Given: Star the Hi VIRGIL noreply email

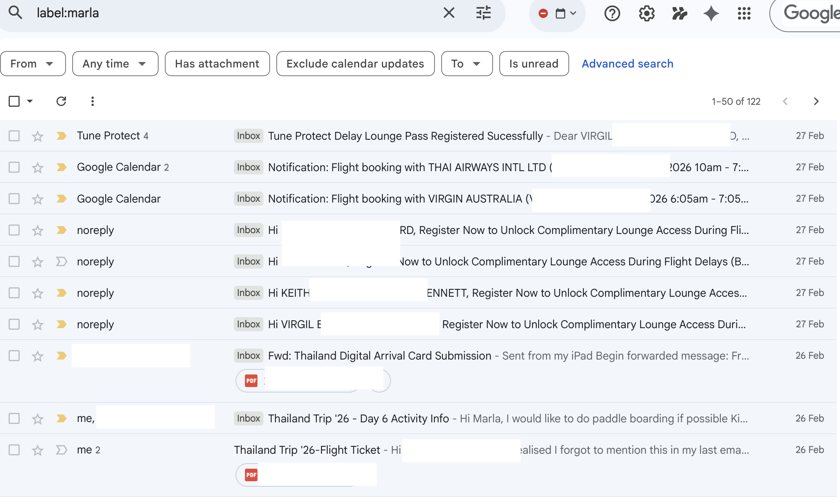Looking at the screenshot, I should click(38, 325).
